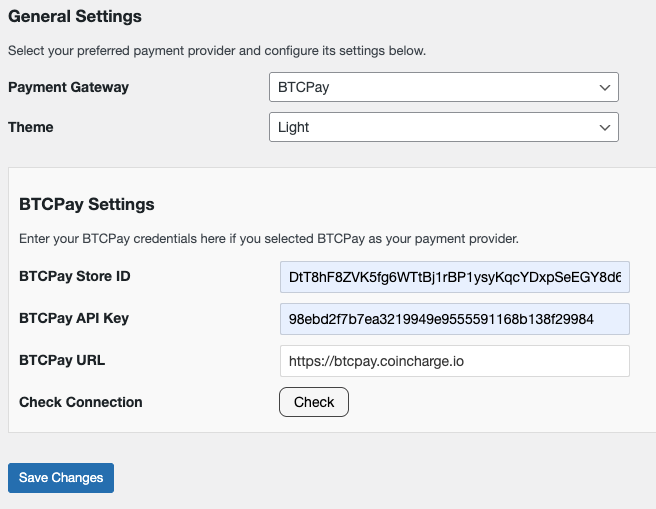Click the Save Changes button

point(61,478)
